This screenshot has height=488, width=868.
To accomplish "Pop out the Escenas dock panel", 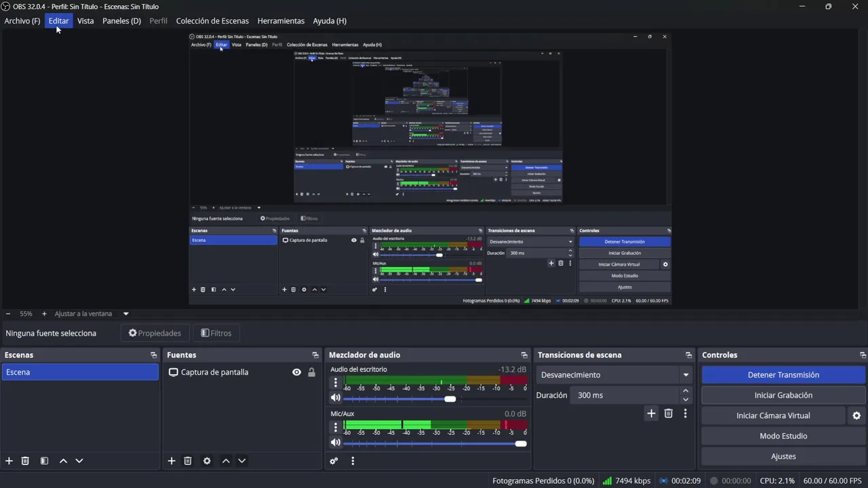I will (154, 355).
